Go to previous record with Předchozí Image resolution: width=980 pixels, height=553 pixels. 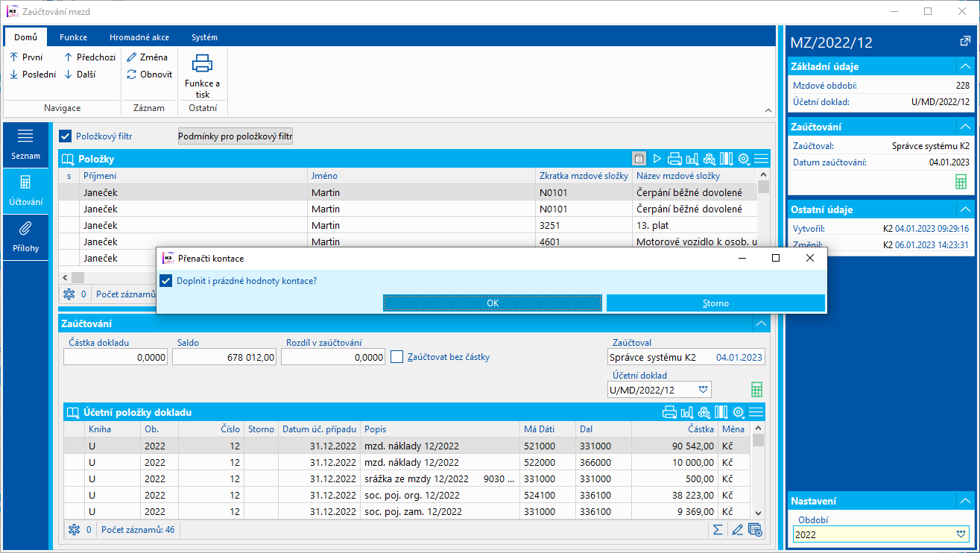[89, 57]
